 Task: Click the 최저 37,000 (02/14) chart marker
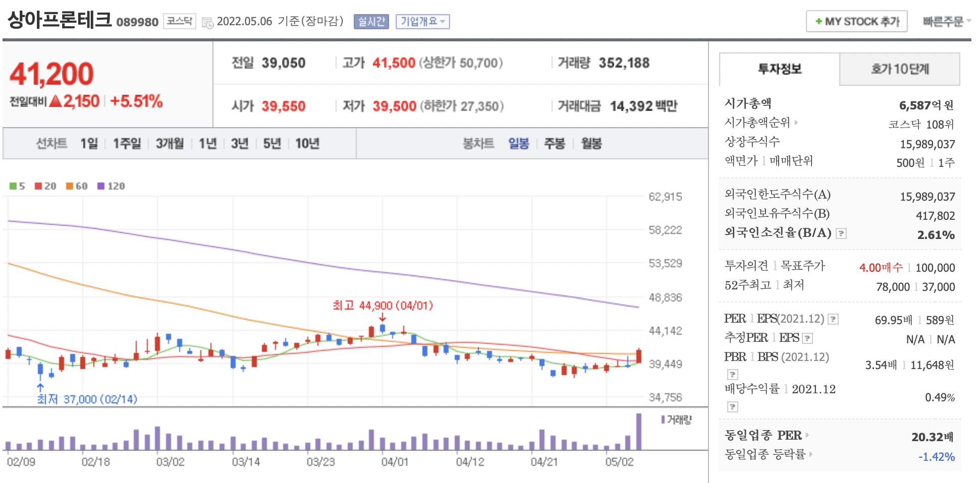click(x=87, y=399)
